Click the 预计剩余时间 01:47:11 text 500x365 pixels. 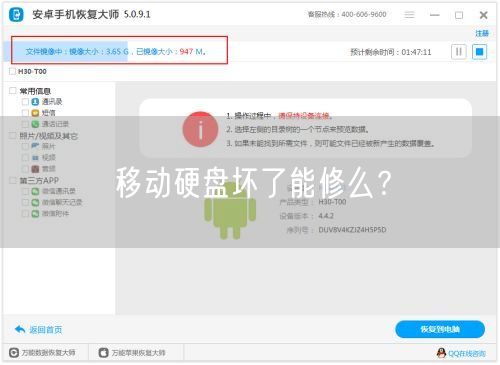(x=391, y=52)
